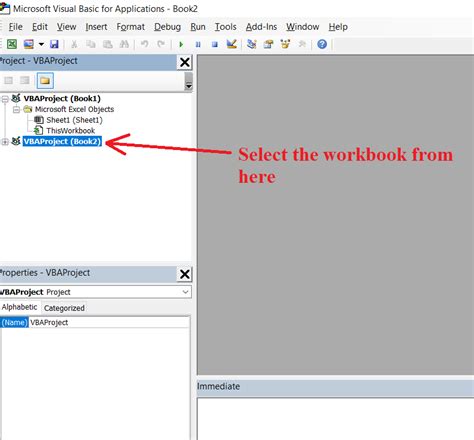Open the Edit menu
The width and height of the screenshot is (474, 440).
click(x=40, y=27)
